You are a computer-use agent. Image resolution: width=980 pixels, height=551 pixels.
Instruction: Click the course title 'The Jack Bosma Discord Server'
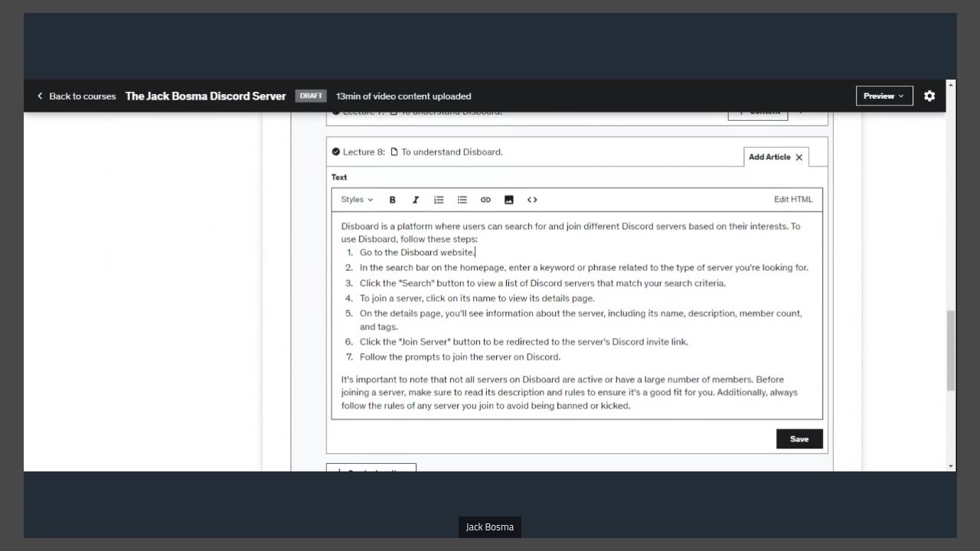click(x=205, y=96)
